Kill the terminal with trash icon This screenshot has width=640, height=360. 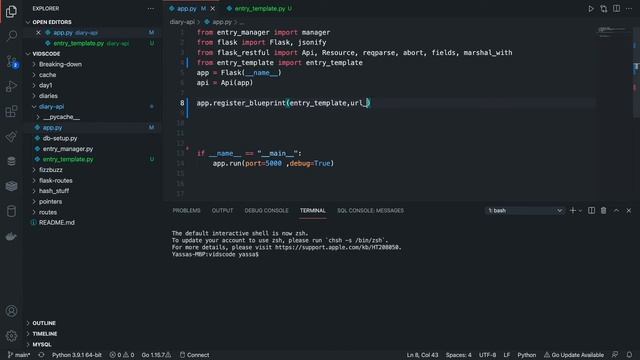[x=603, y=211]
